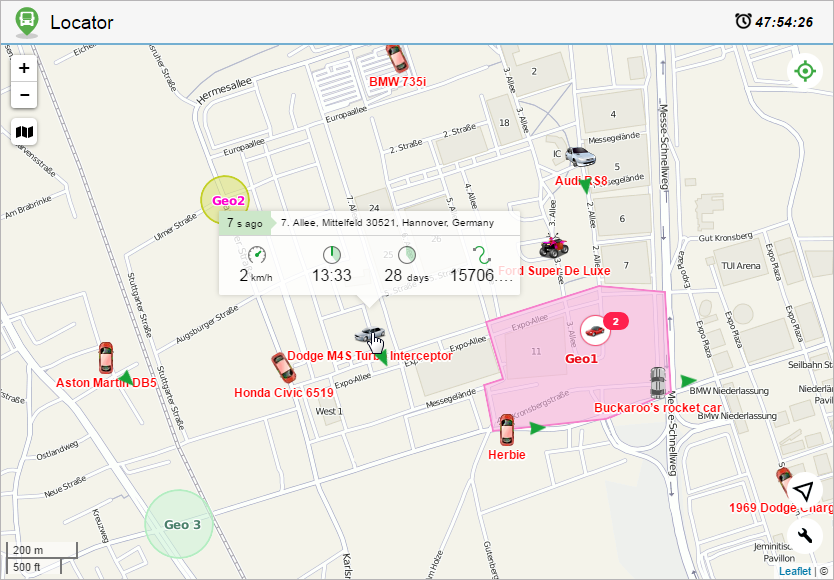Select Buckaroo's rocket car marker
The height and width of the screenshot is (580, 834).
click(658, 382)
